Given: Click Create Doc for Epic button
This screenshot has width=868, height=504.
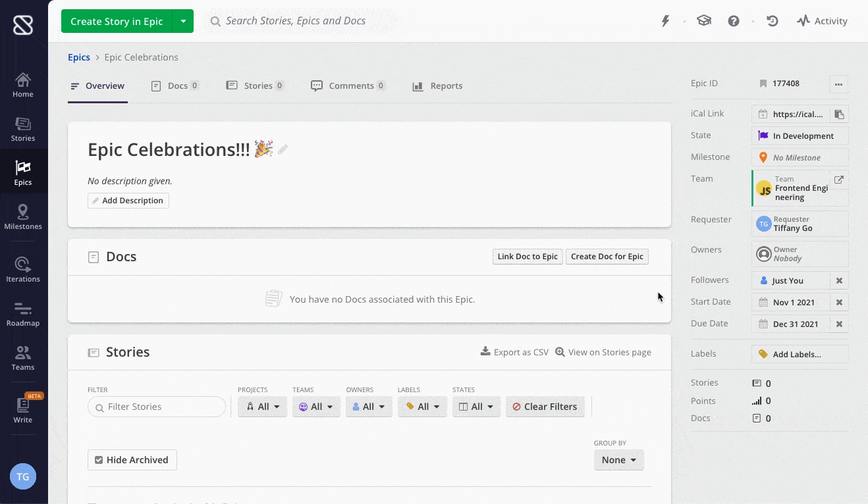Looking at the screenshot, I should (607, 257).
